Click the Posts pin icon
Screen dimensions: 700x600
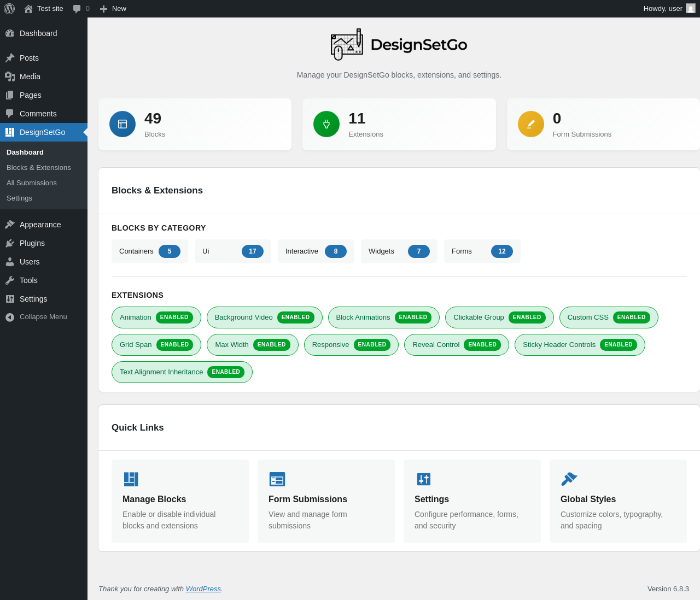[10, 58]
